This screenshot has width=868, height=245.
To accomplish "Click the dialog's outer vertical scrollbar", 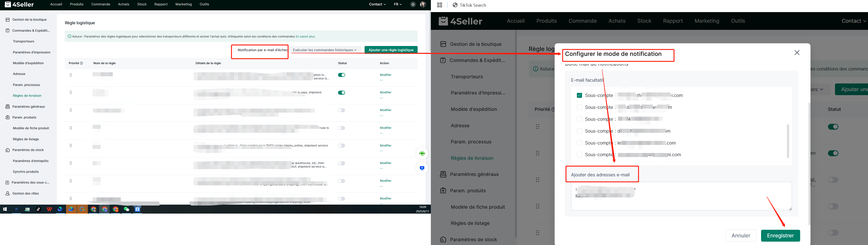I will pyautogui.click(x=809, y=164).
